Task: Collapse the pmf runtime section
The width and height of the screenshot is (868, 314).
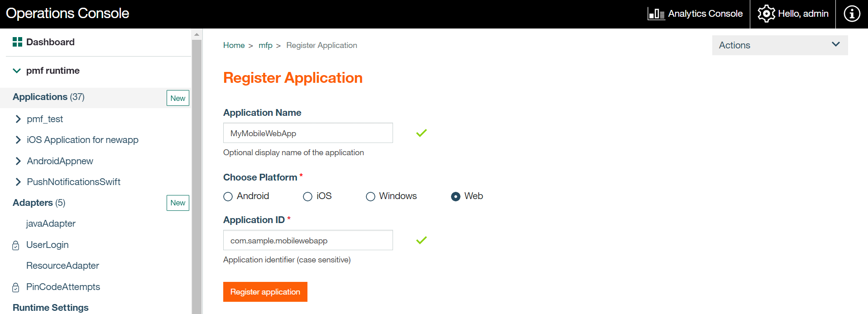Action: [x=17, y=71]
